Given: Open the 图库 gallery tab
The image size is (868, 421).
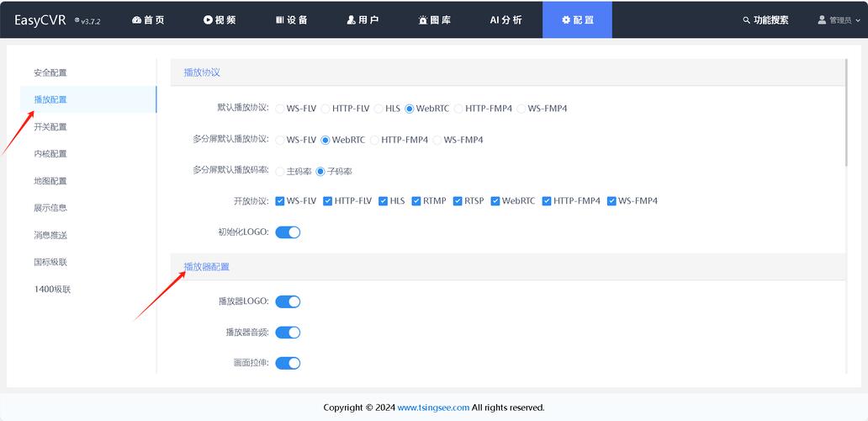Looking at the screenshot, I should coord(435,20).
